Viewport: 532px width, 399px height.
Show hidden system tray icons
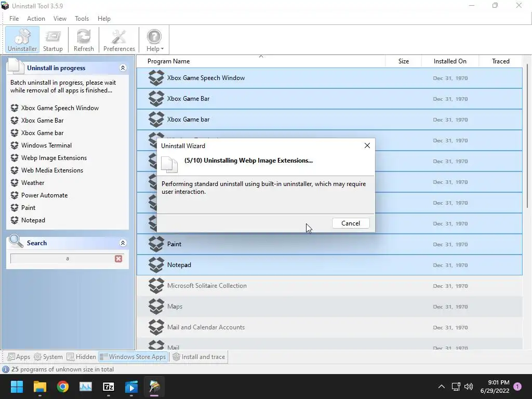pos(442,387)
